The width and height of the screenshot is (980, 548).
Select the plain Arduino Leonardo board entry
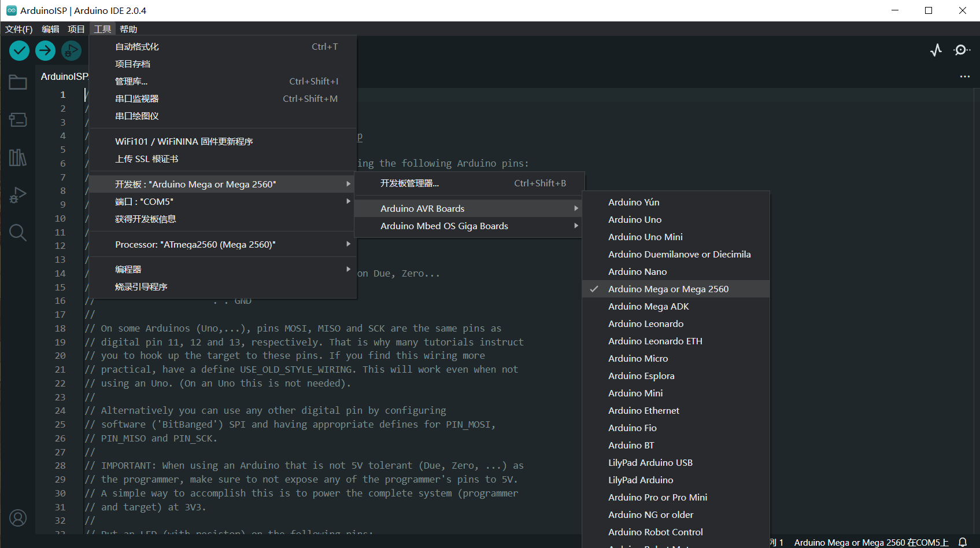pos(676,323)
